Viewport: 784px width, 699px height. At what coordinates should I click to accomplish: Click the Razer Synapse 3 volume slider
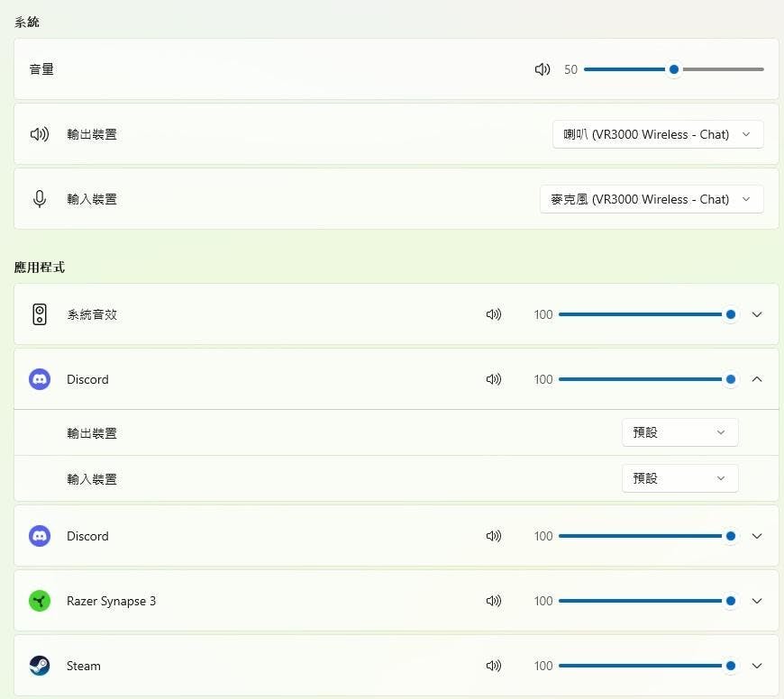click(648, 601)
